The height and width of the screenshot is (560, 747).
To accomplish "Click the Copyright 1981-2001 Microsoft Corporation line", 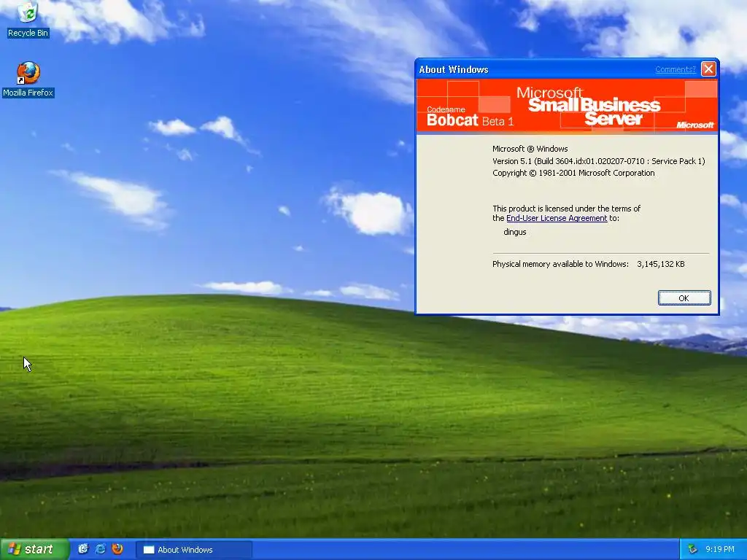I will [x=573, y=173].
